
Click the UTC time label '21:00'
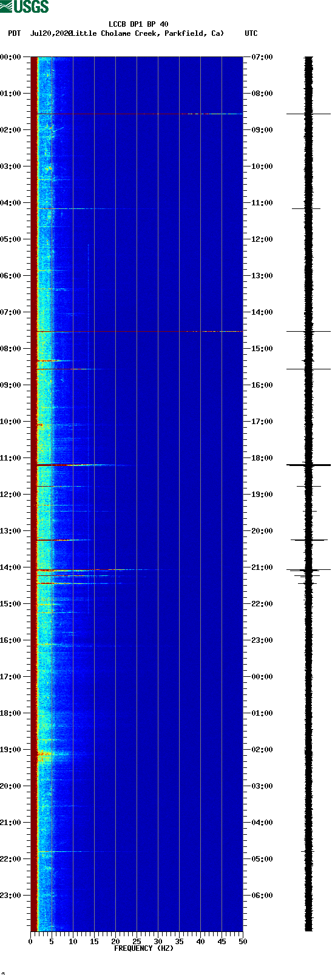point(262,567)
